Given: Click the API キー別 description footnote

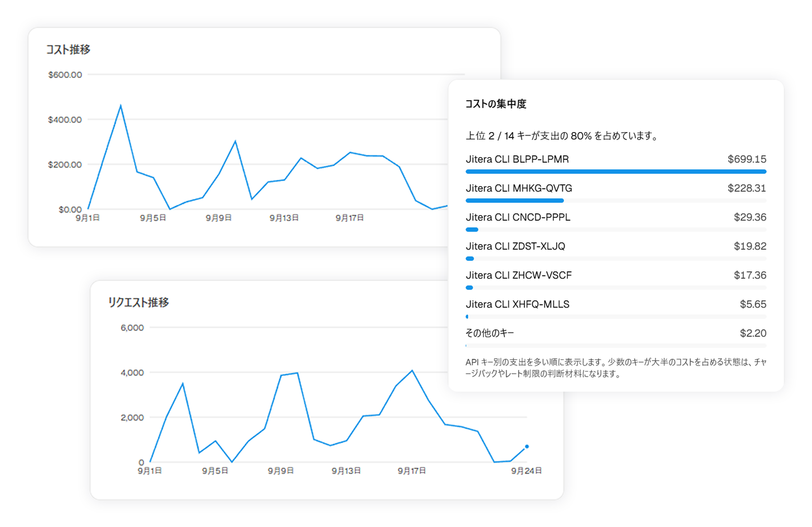Looking at the screenshot, I should (616, 368).
